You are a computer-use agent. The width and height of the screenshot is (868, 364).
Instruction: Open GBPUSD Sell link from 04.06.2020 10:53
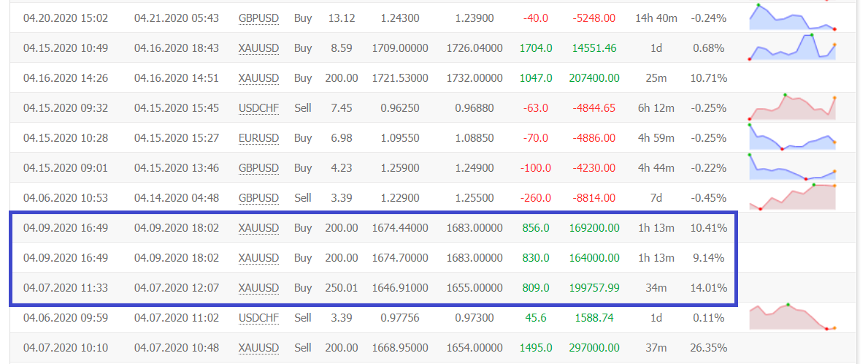click(258, 197)
